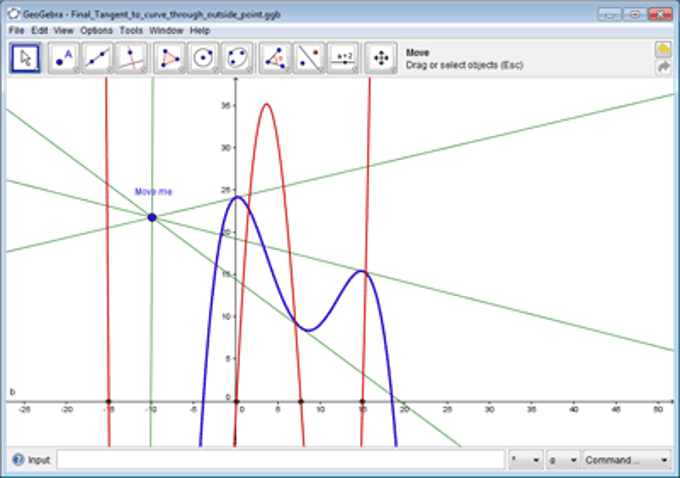Select the New Point tool

64,58
